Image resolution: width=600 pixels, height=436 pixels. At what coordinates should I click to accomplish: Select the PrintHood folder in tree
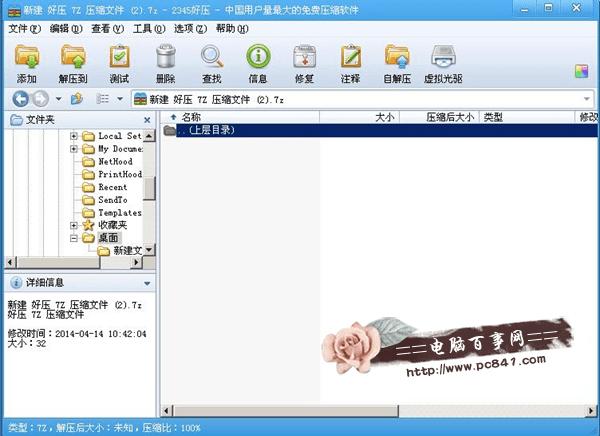point(120,174)
